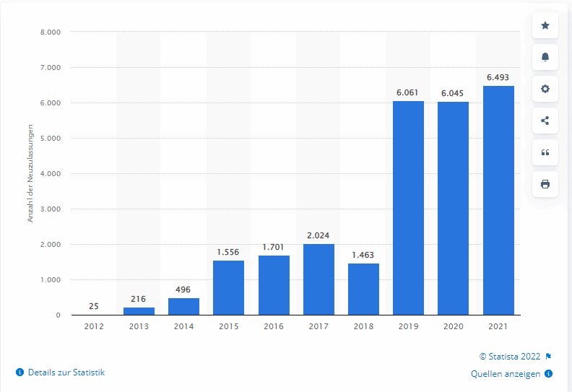Click the flag icon beside Statista 2022
572x392 pixels.
pyautogui.click(x=548, y=357)
